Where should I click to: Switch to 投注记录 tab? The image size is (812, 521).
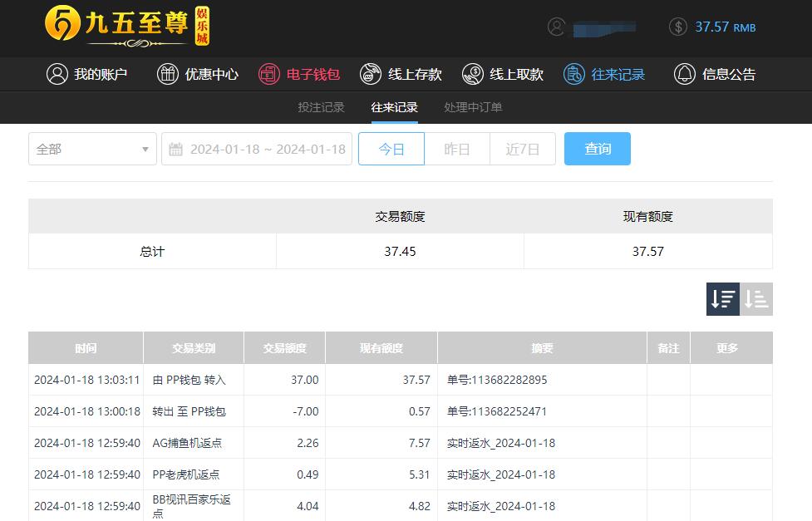[x=321, y=107]
